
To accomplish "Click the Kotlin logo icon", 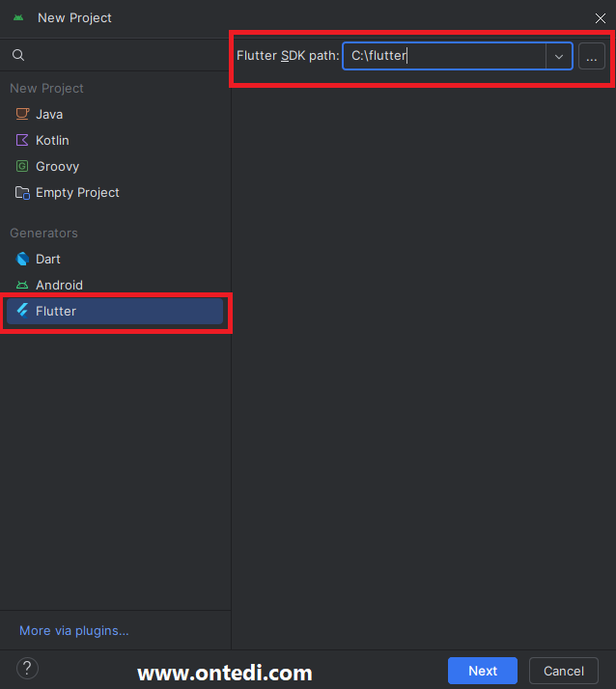I will tap(22, 140).
